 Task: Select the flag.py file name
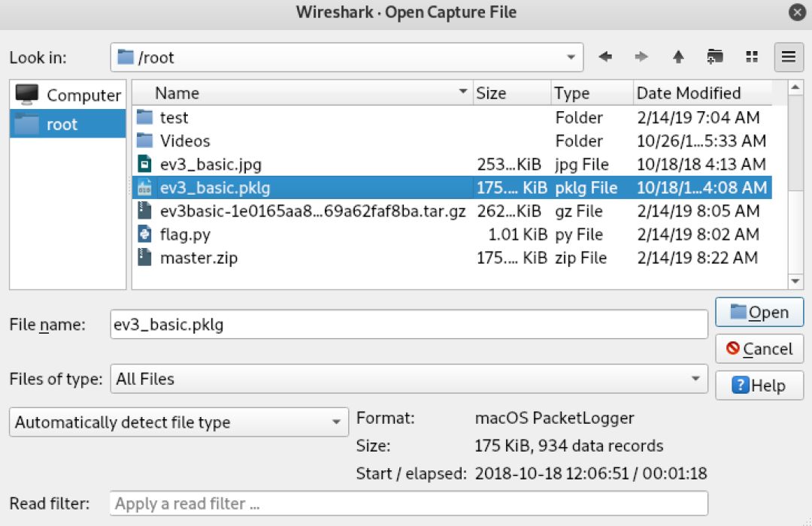(x=186, y=234)
